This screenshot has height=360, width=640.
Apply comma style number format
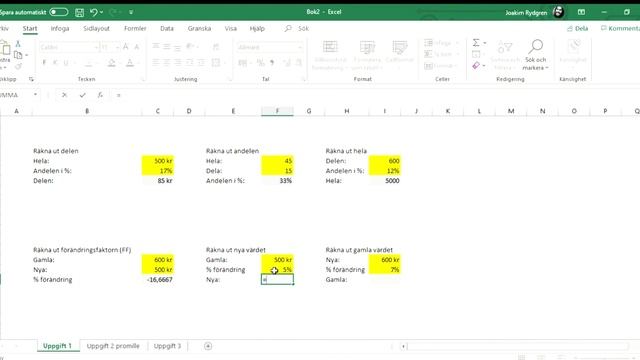(x=272, y=63)
